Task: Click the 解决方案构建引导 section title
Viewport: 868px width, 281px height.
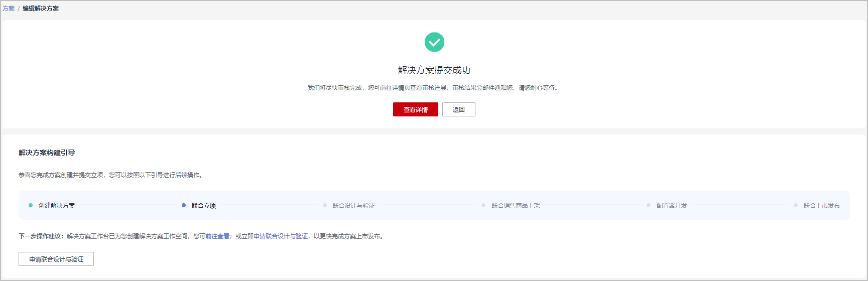Action: click(47, 153)
